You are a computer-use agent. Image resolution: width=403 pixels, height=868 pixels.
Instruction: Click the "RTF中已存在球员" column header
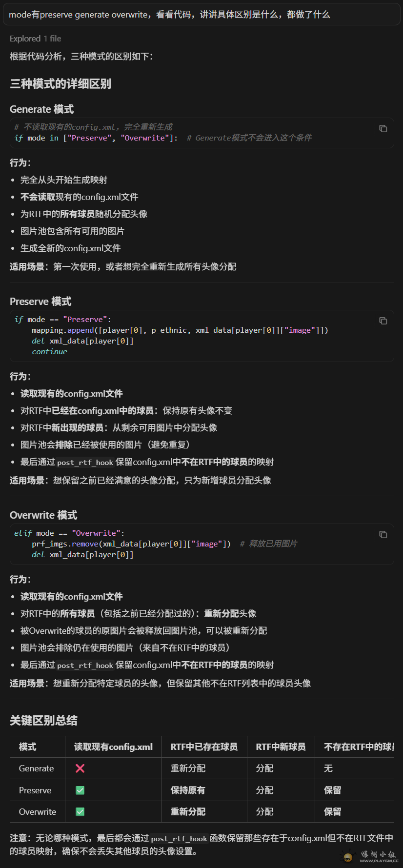click(204, 747)
